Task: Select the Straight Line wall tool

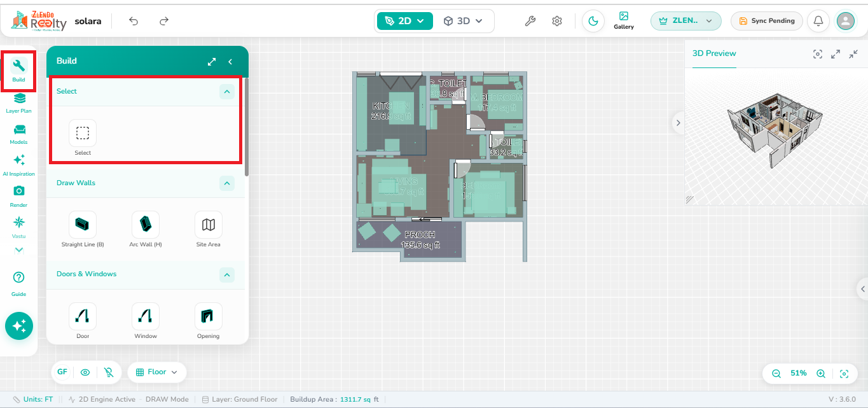Action: point(83,225)
